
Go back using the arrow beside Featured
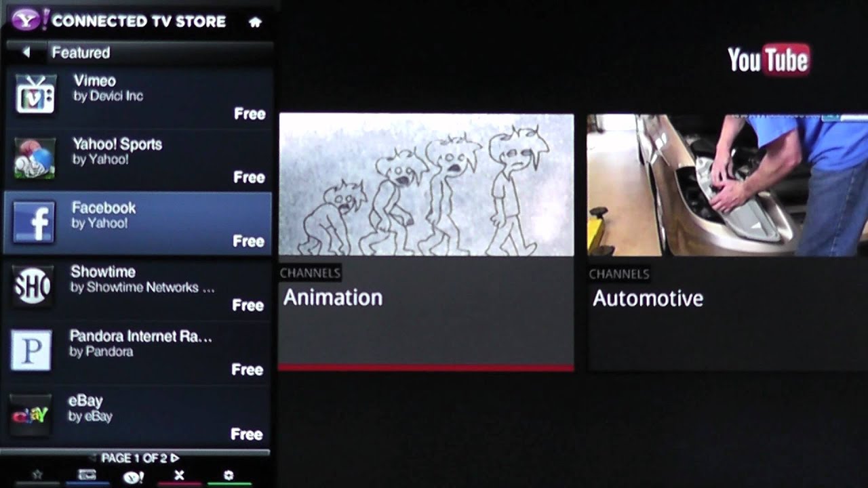26,52
